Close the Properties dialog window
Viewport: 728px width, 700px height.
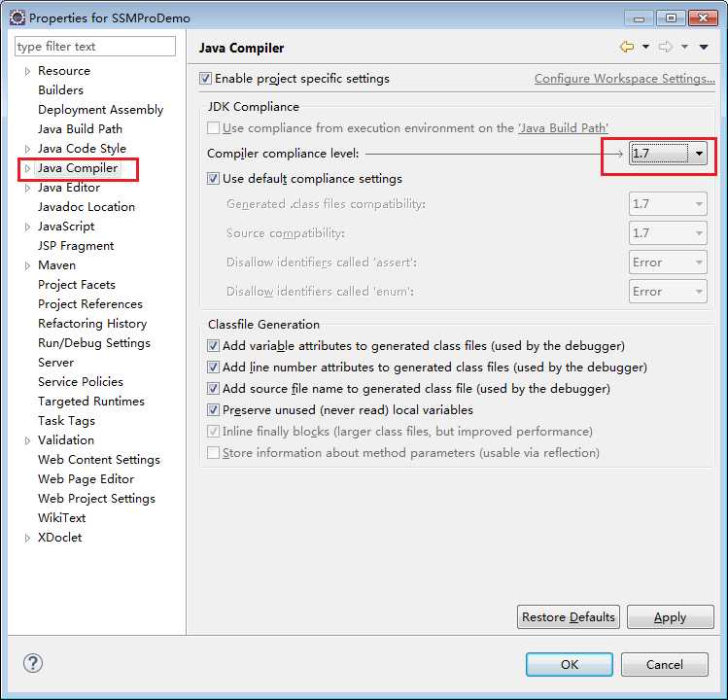click(x=704, y=18)
